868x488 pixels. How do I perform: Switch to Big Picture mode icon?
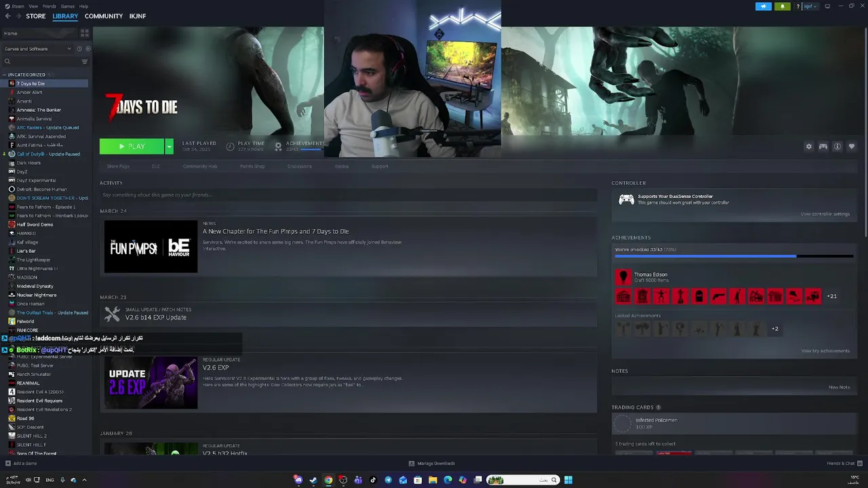827,6
